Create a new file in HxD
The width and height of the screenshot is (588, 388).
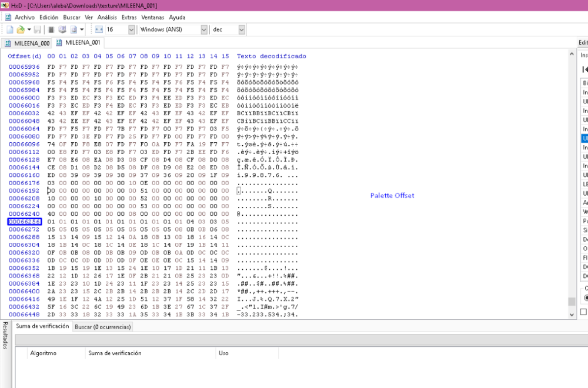pos(10,29)
